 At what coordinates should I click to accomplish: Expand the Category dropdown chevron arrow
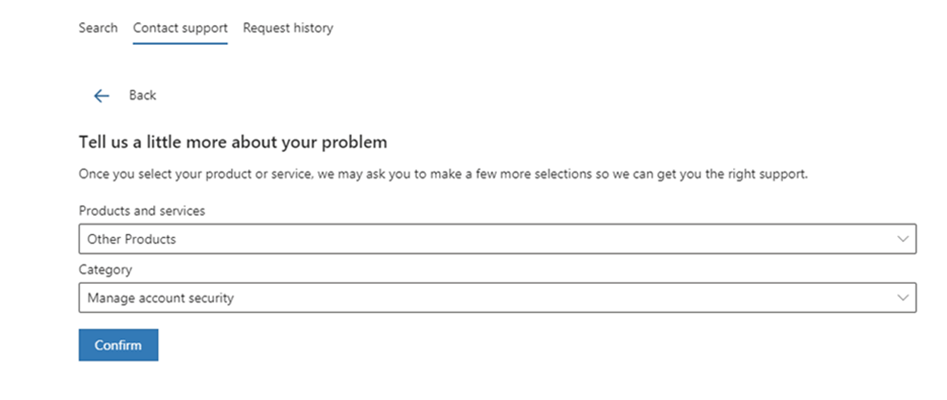[x=903, y=297]
